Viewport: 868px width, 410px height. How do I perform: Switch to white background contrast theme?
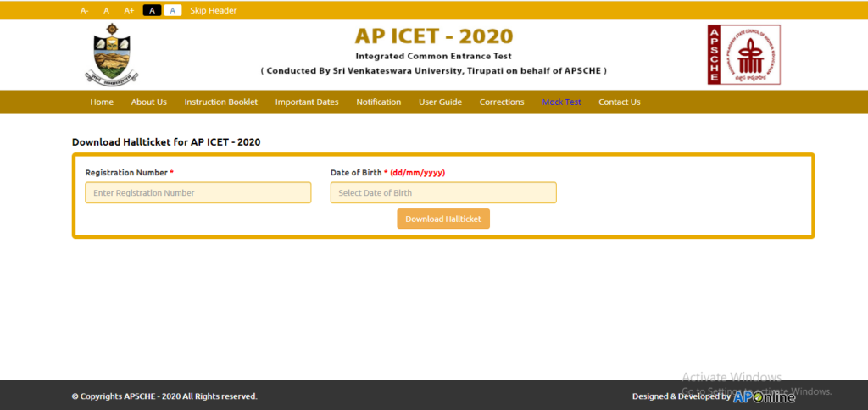[x=173, y=10]
